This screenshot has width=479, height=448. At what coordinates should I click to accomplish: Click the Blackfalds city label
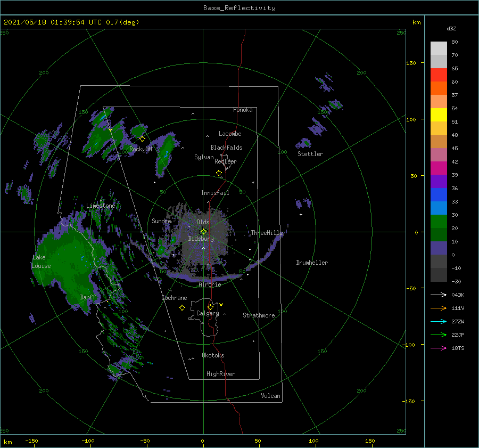pos(226,148)
